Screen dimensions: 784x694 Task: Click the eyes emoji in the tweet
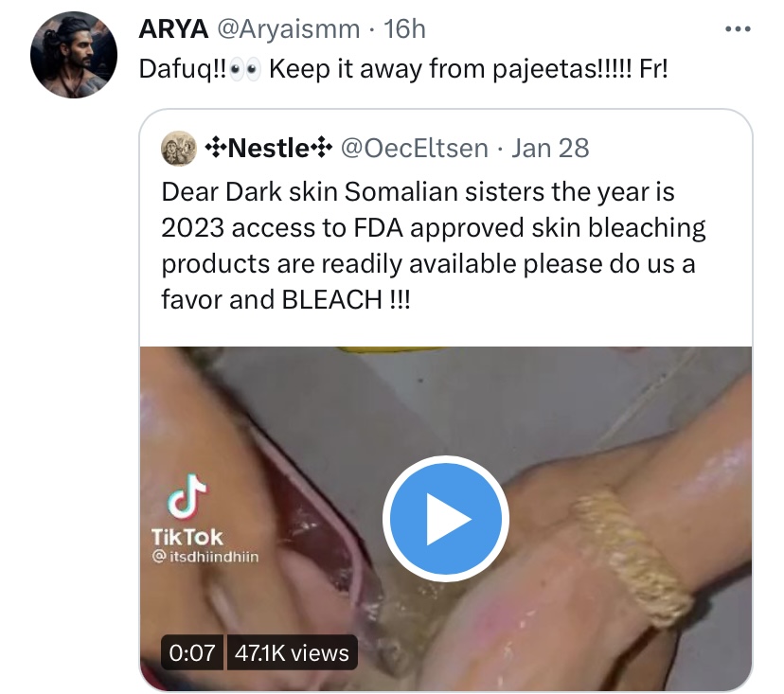coord(245,69)
